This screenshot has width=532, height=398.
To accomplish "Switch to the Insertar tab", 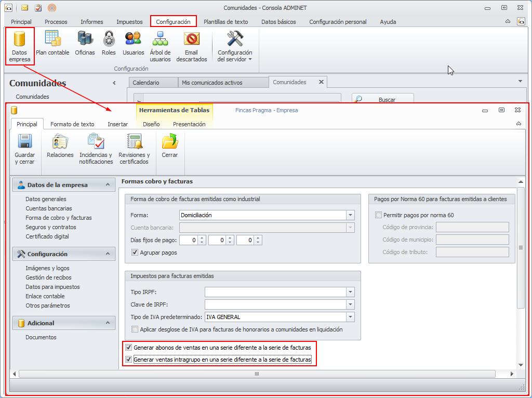I will click(118, 124).
